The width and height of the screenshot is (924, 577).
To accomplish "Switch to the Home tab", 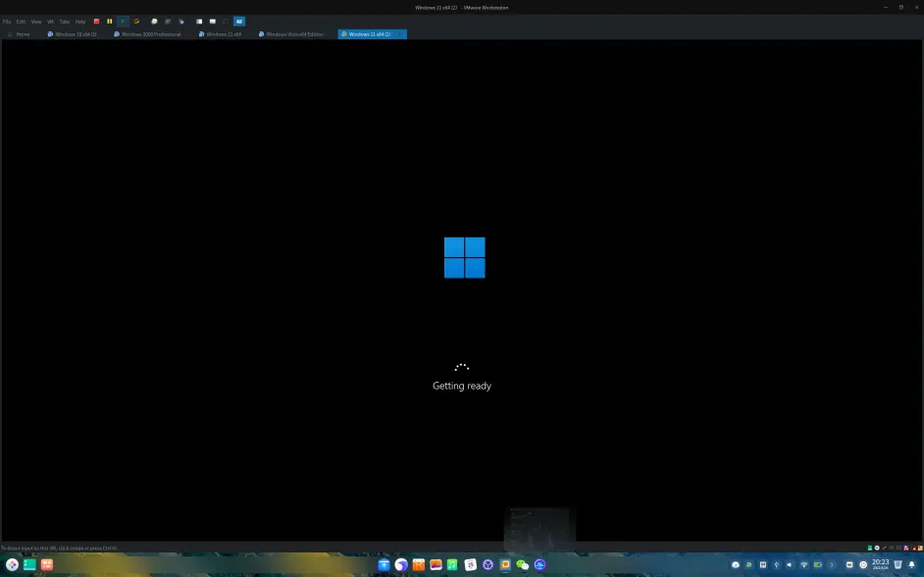I will coord(19,34).
